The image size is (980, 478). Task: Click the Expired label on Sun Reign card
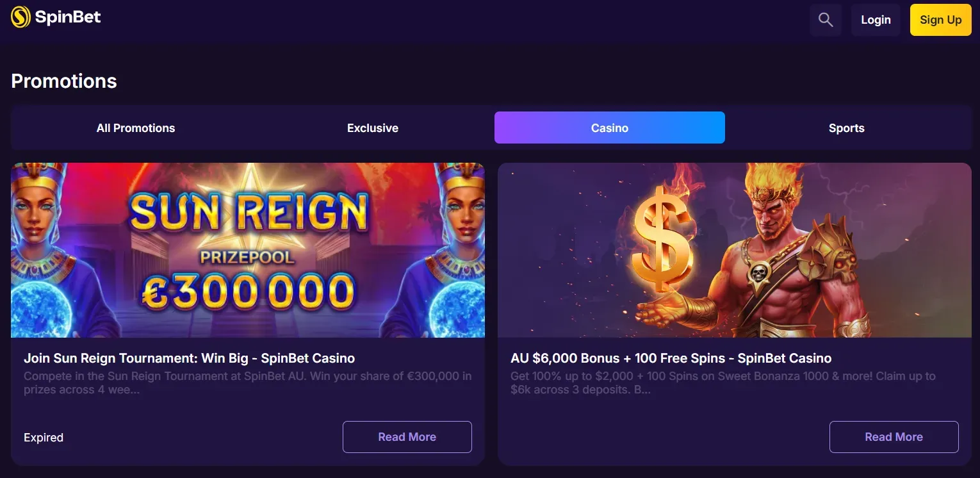(43, 437)
